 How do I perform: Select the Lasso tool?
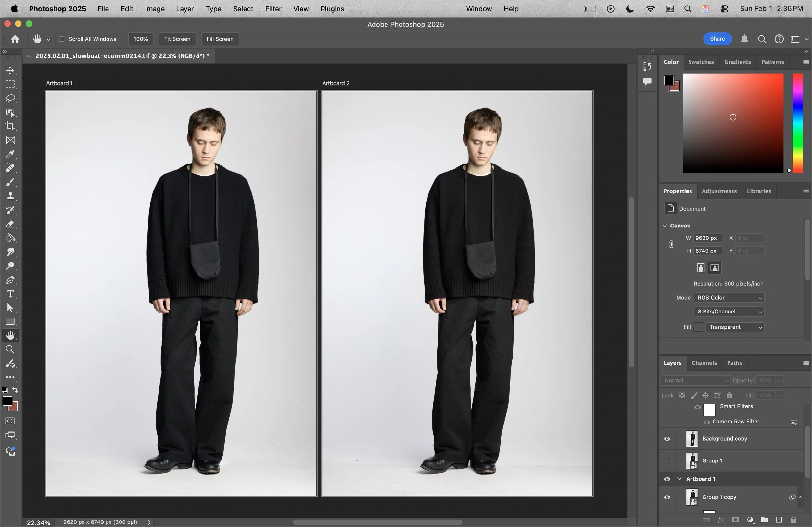(x=10, y=99)
